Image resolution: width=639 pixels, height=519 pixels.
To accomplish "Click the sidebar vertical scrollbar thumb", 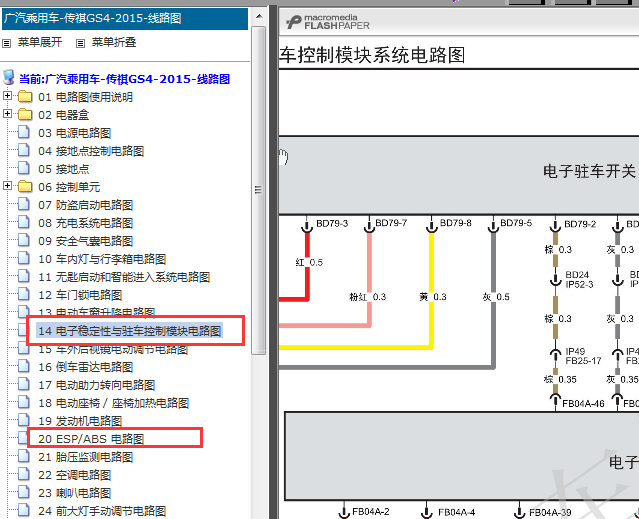I will (259, 190).
